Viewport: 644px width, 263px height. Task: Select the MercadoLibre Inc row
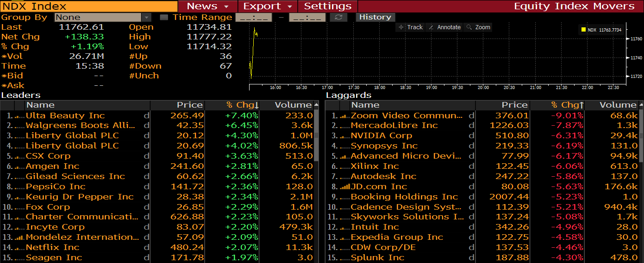coord(482,126)
